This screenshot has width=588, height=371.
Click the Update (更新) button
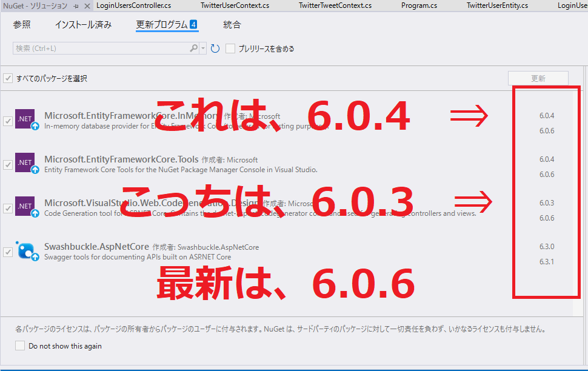point(538,78)
